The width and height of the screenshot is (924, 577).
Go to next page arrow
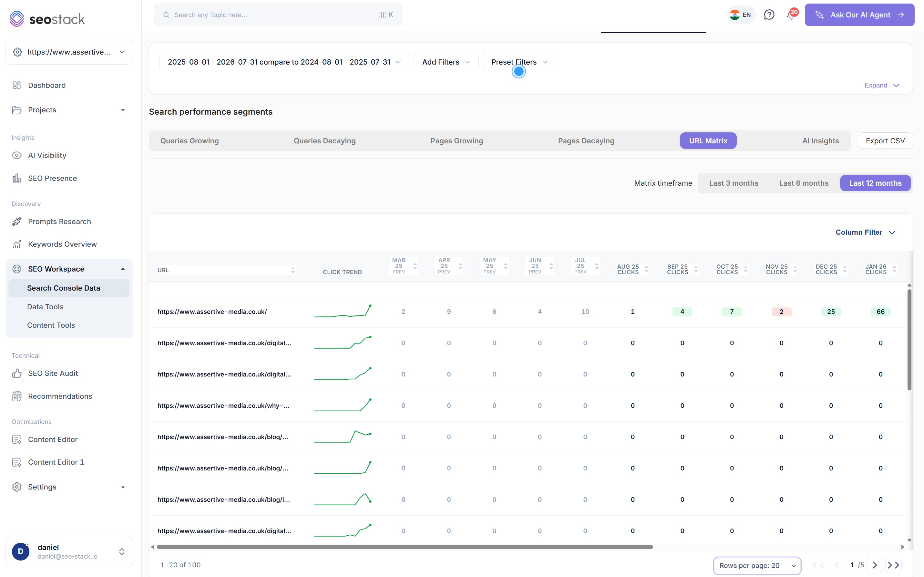pyautogui.click(x=874, y=565)
